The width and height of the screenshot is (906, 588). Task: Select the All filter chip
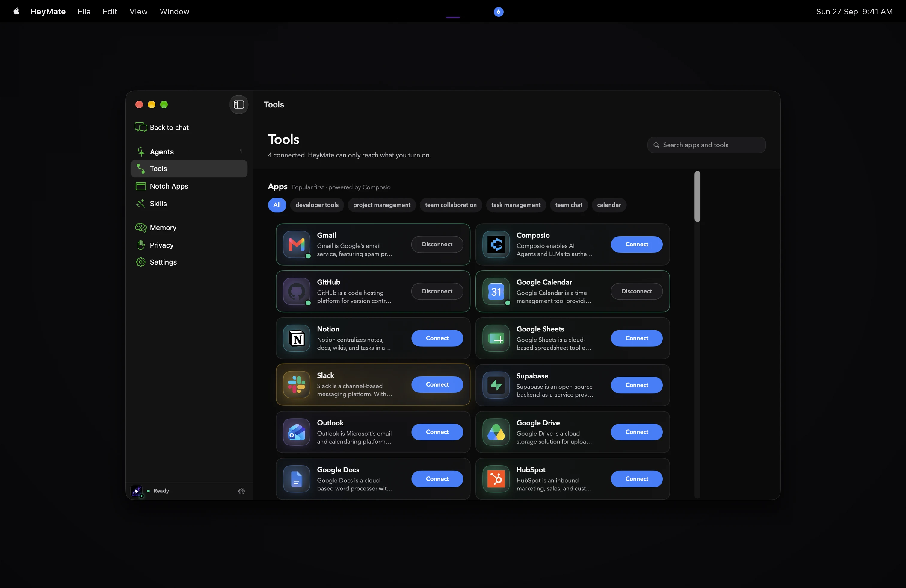pos(277,205)
